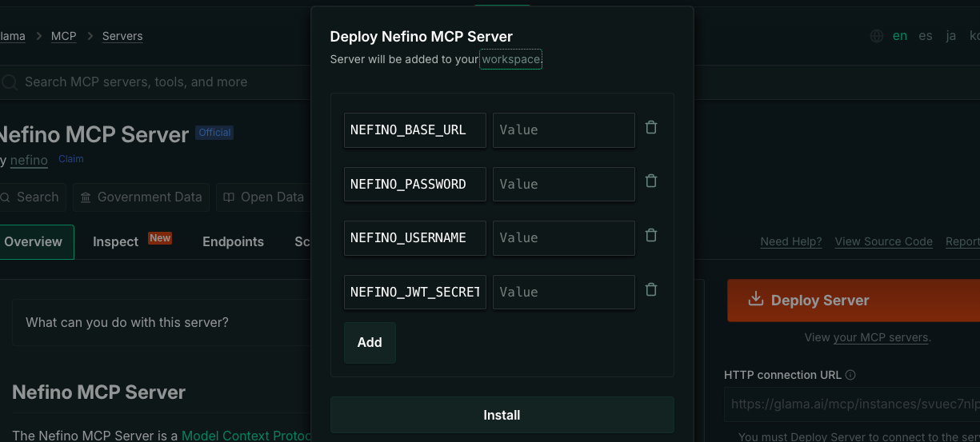Edit the NEFINO_BASE_URL key name field
Image resolution: width=980 pixels, height=442 pixels.
pyautogui.click(x=415, y=130)
